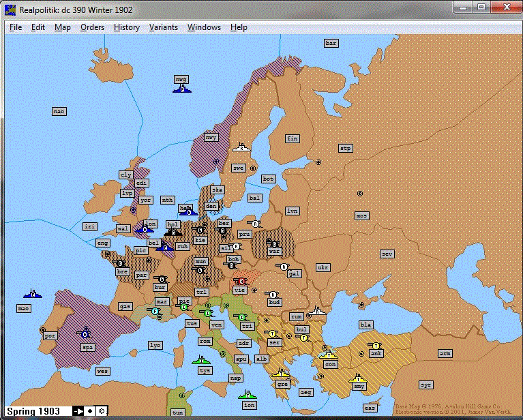Image resolution: width=523 pixels, height=420 pixels.
Task: Select the German army in mun
Action: pyautogui.click(x=200, y=270)
